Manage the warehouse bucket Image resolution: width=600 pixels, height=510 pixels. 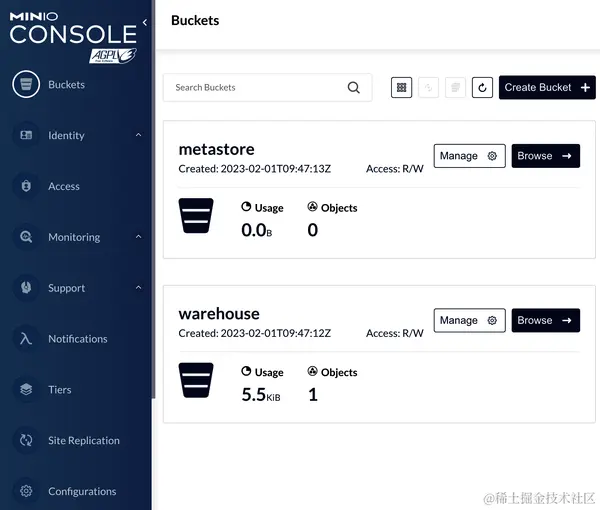[470, 320]
